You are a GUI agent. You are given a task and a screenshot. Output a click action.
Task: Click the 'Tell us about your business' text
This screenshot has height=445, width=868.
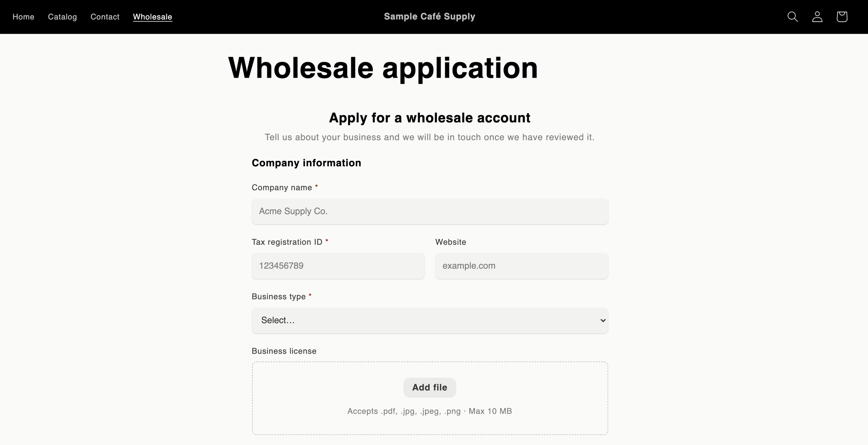tap(430, 137)
